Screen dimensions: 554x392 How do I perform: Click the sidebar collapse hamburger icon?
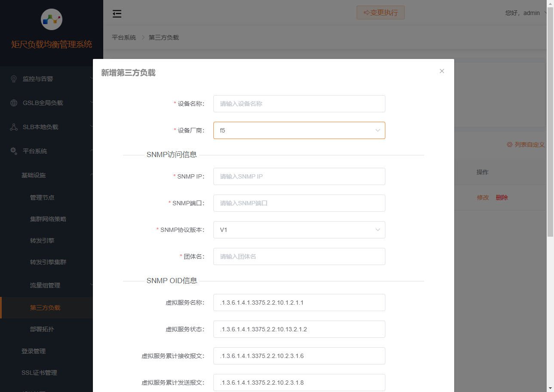coord(117,13)
